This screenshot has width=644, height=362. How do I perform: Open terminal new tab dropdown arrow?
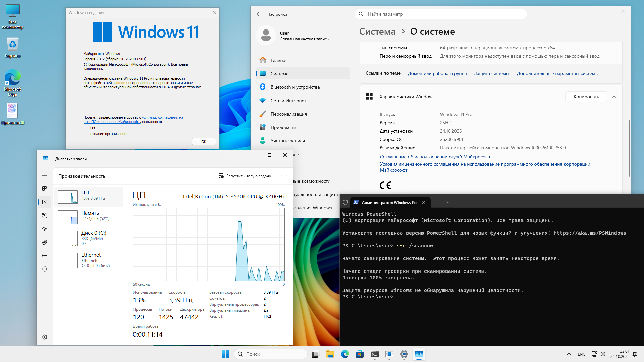[x=448, y=202]
